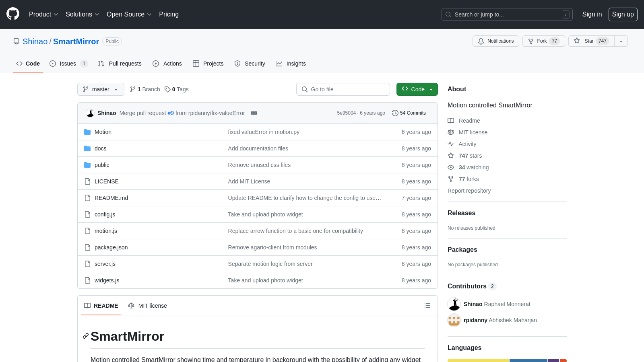The width and height of the screenshot is (644, 362).
Task: Click the MIT license scale icon in About
Action: pos(451,132)
